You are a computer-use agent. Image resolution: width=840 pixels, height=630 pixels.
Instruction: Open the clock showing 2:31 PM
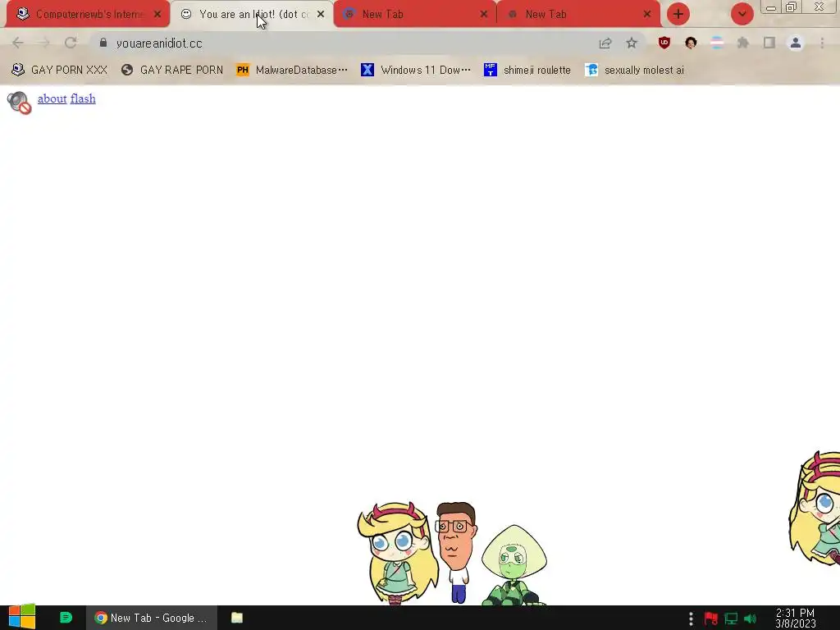(796, 618)
